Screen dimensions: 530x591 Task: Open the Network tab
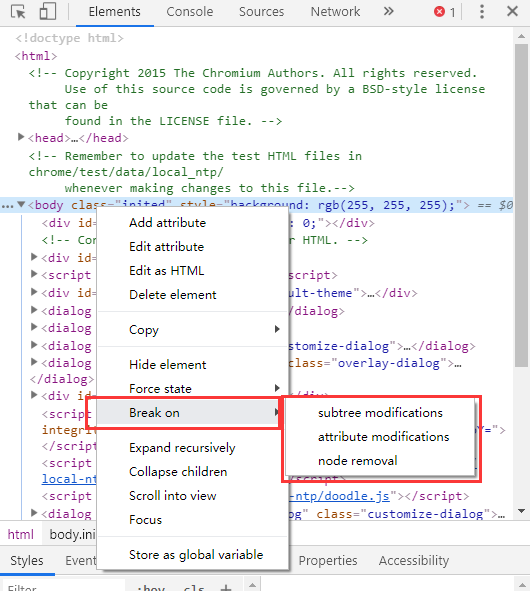[x=335, y=12]
